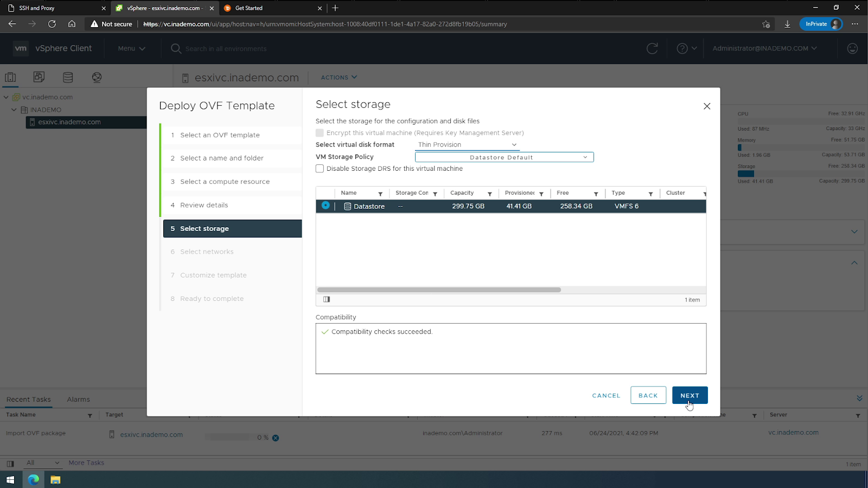Close the Deploy OVF Template dialog
The width and height of the screenshot is (868, 488).
(707, 106)
